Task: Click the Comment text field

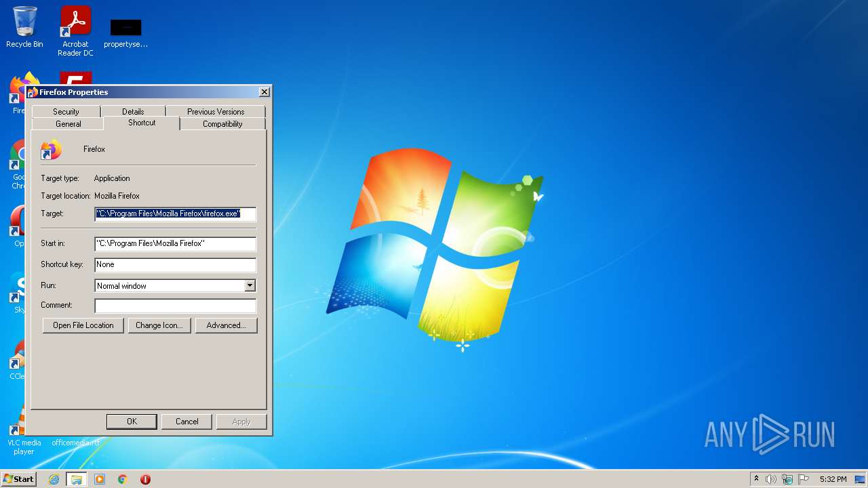Action: (x=176, y=306)
